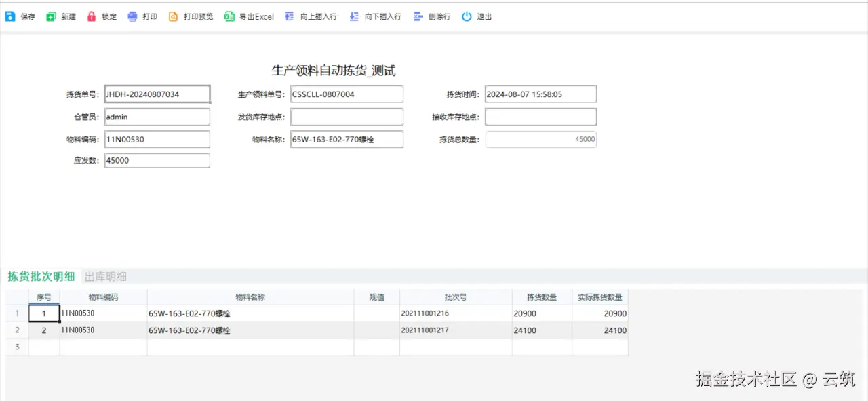Click the 应发数 input field
Image resolution: width=868 pixels, height=401 pixels.
click(157, 161)
